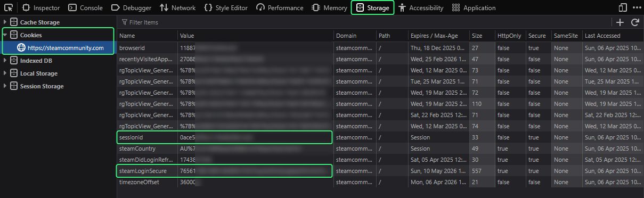Toggle responsive design mode icon
This screenshot has height=198, width=644.
coord(623,8)
